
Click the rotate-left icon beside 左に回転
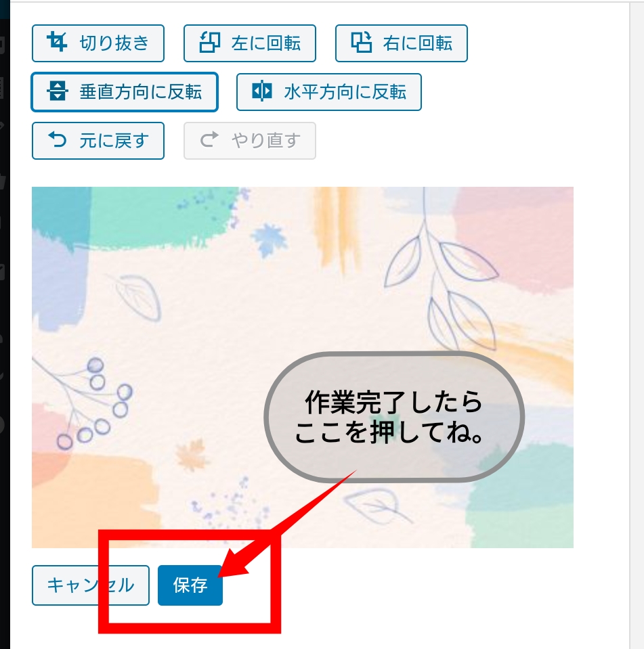tap(209, 42)
